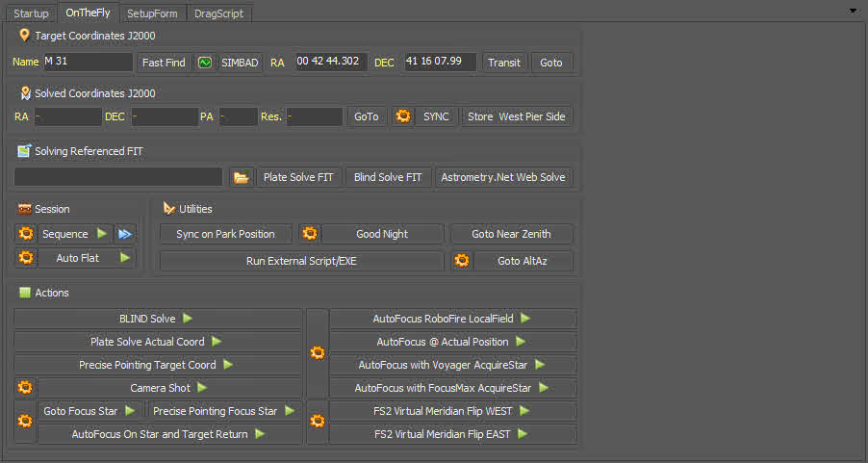
Task: Search target with SIMBAD button
Action: (x=240, y=63)
